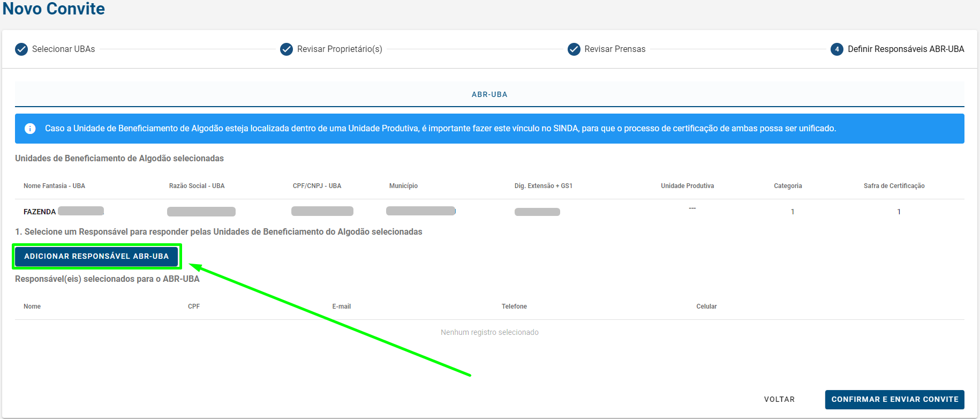Click the Voltar button
980x419 pixels.
pyautogui.click(x=779, y=399)
